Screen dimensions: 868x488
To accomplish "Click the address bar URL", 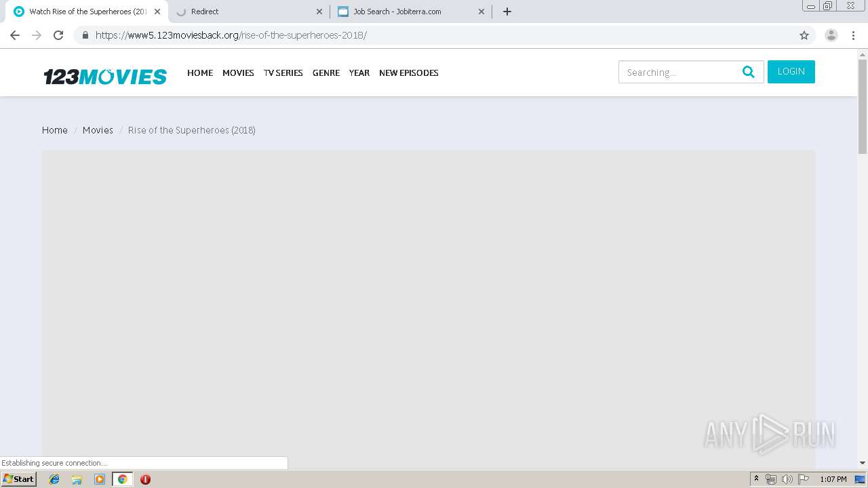I will pyautogui.click(x=231, y=35).
